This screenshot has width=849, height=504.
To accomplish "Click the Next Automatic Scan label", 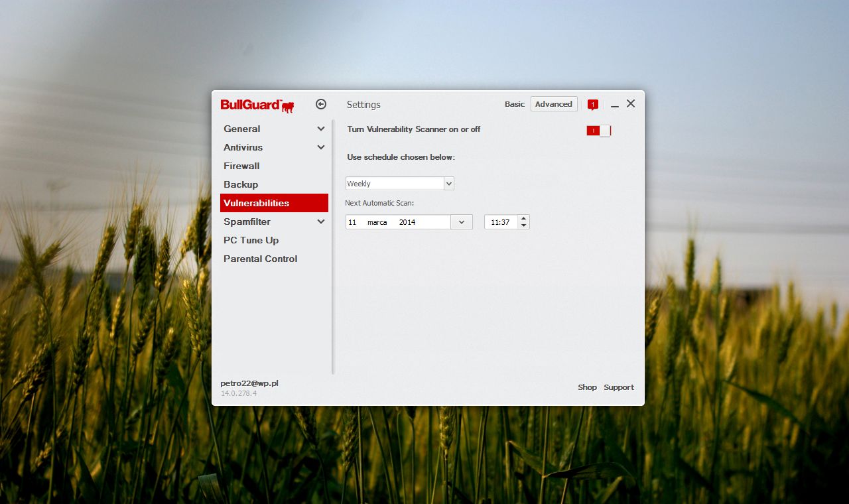I will [x=379, y=203].
